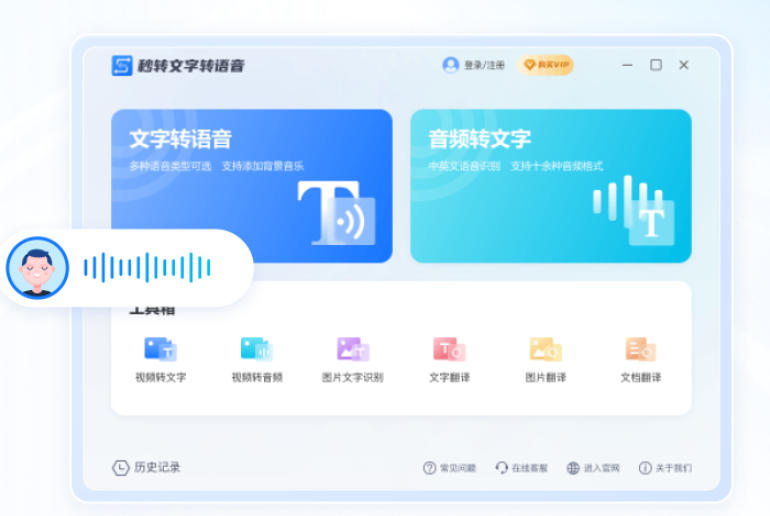Click 登录/注册 login register text

coord(484,65)
